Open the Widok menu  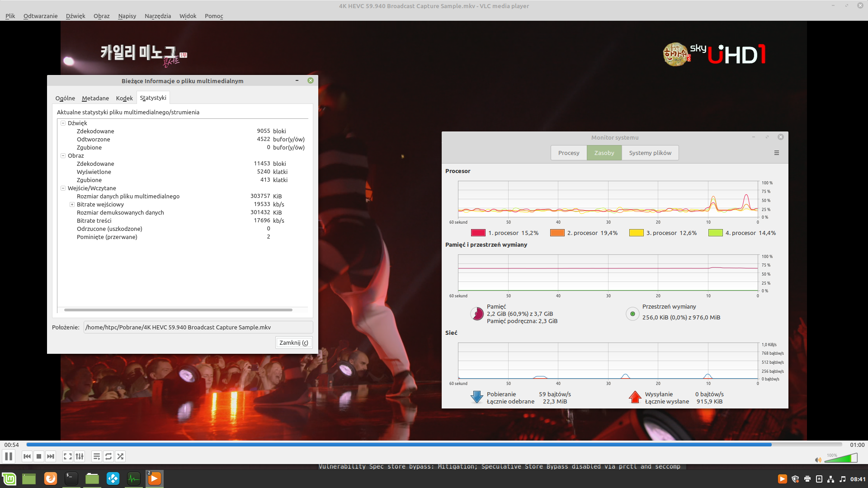coord(188,16)
